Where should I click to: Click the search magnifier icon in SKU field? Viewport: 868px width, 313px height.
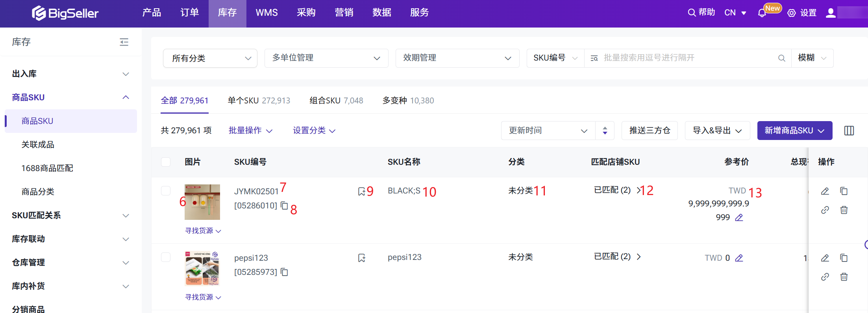782,58
